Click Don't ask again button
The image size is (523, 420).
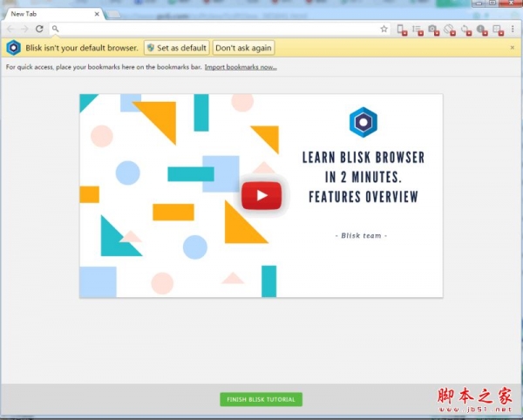click(243, 48)
